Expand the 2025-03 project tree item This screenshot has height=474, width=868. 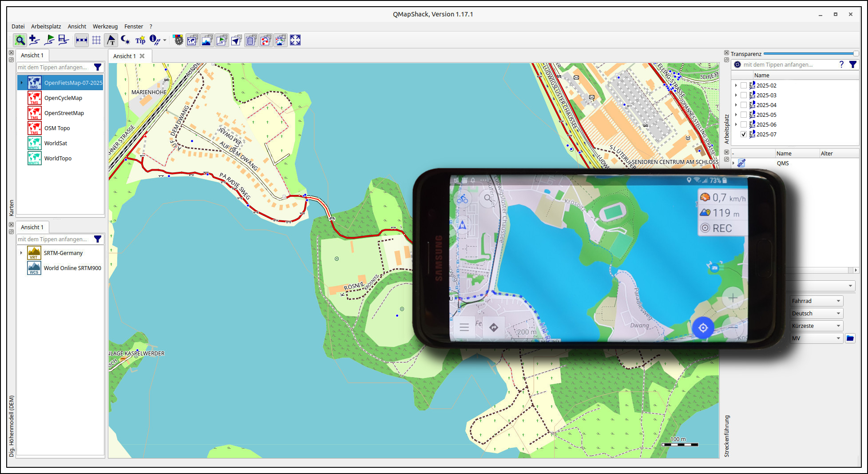pos(736,95)
